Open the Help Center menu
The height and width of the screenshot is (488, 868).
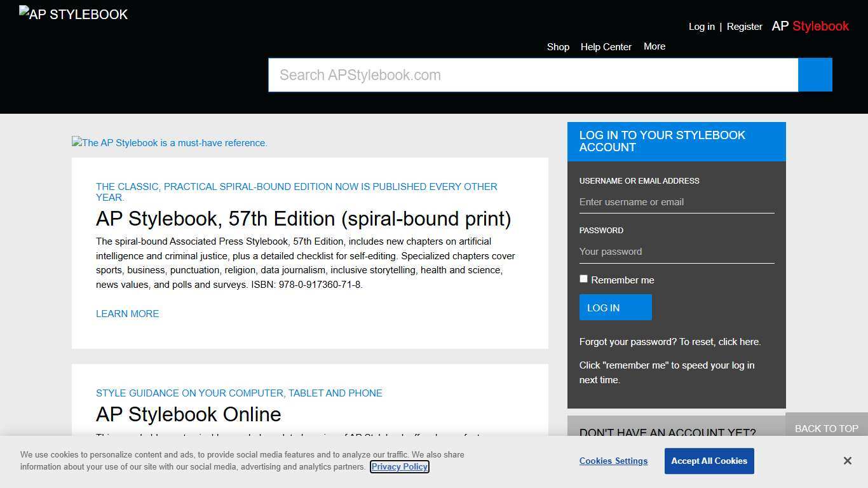coord(606,46)
